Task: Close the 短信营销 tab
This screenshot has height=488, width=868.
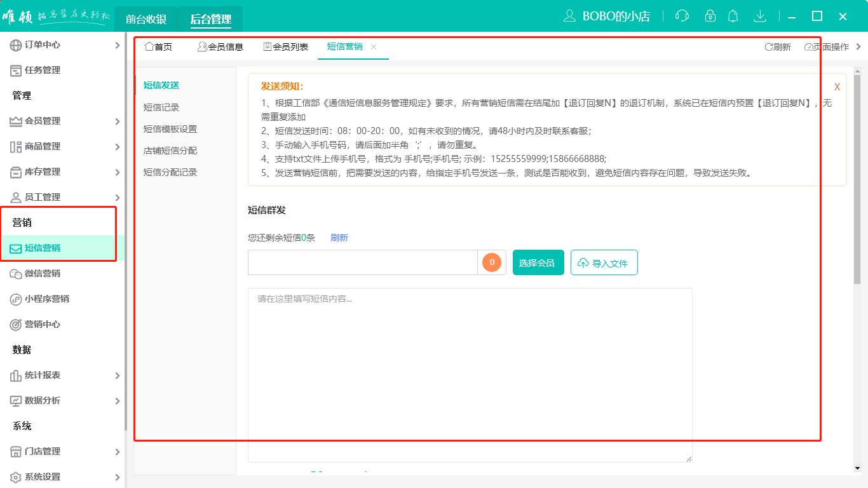Action: pos(374,46)
